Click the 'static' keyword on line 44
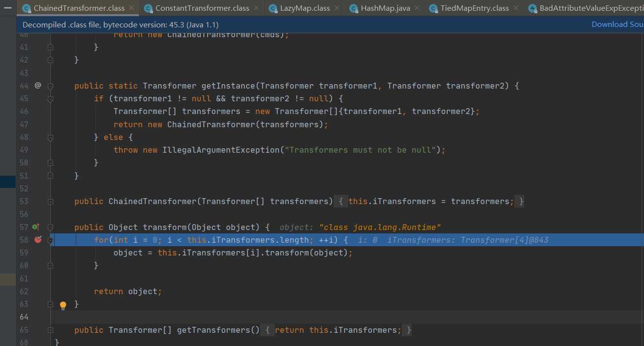This screenshot has width=644, height=346. tap(123, 86)
